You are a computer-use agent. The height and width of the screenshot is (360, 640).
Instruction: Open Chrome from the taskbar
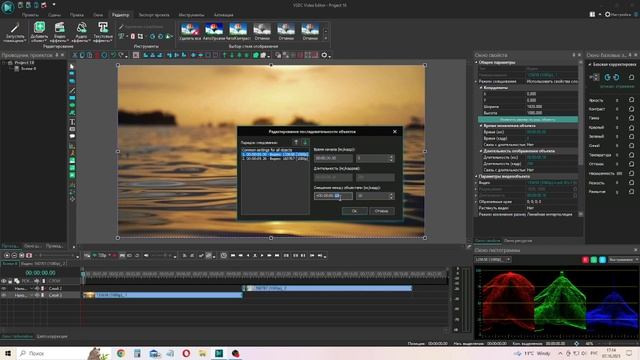121,353
